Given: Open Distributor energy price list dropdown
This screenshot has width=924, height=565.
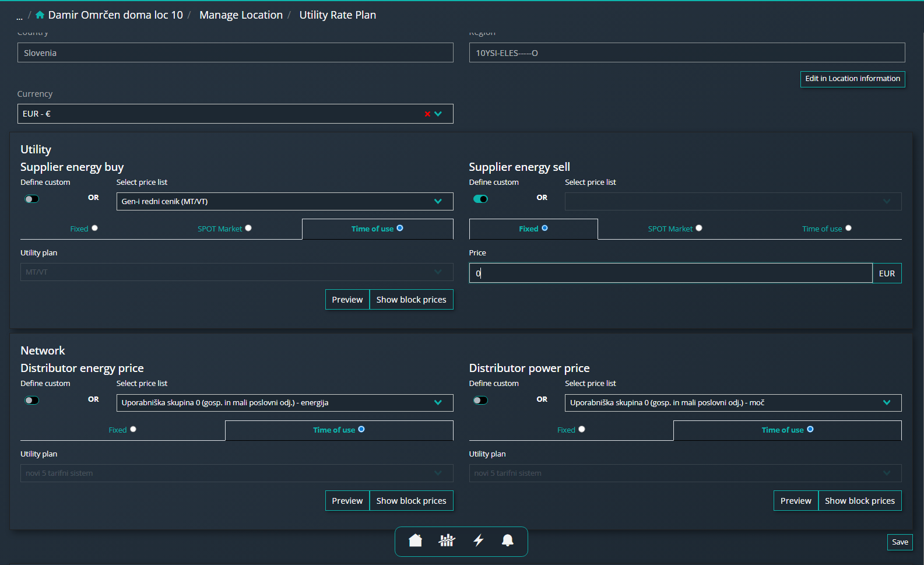Looking at the screenshot, I should [284, 403].
